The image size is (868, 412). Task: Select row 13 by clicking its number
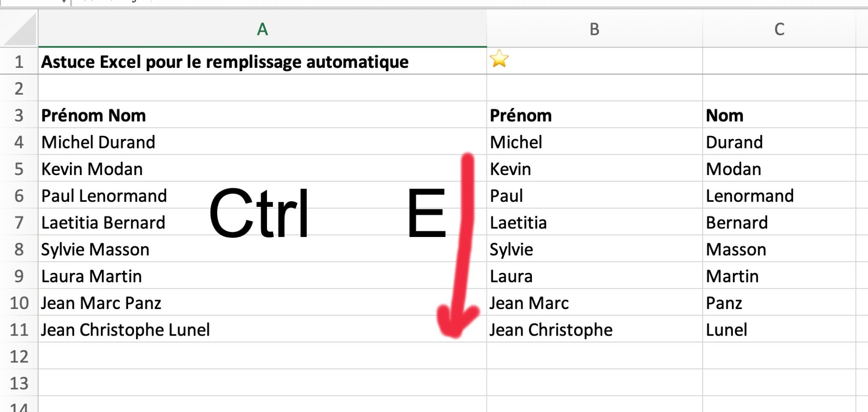[19, 383]
